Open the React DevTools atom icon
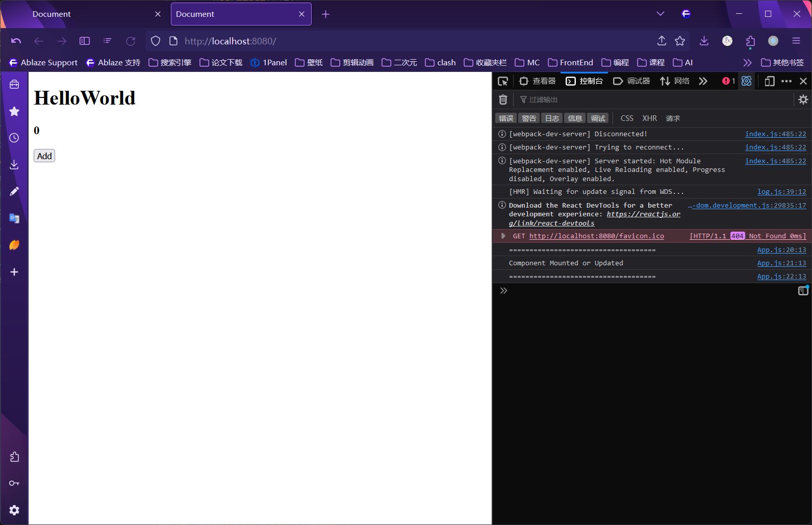 [746, 81]
